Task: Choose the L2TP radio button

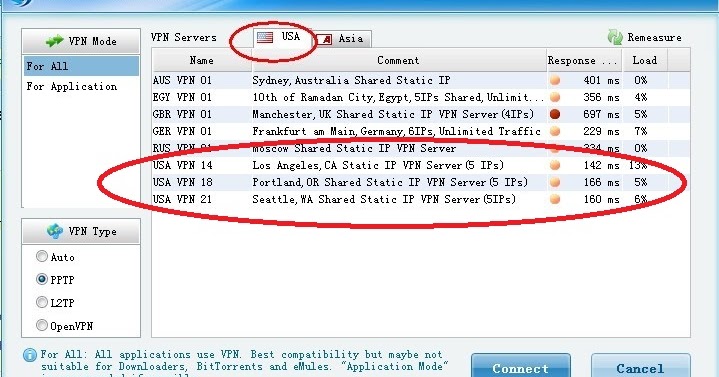Action: pos(42,302)
